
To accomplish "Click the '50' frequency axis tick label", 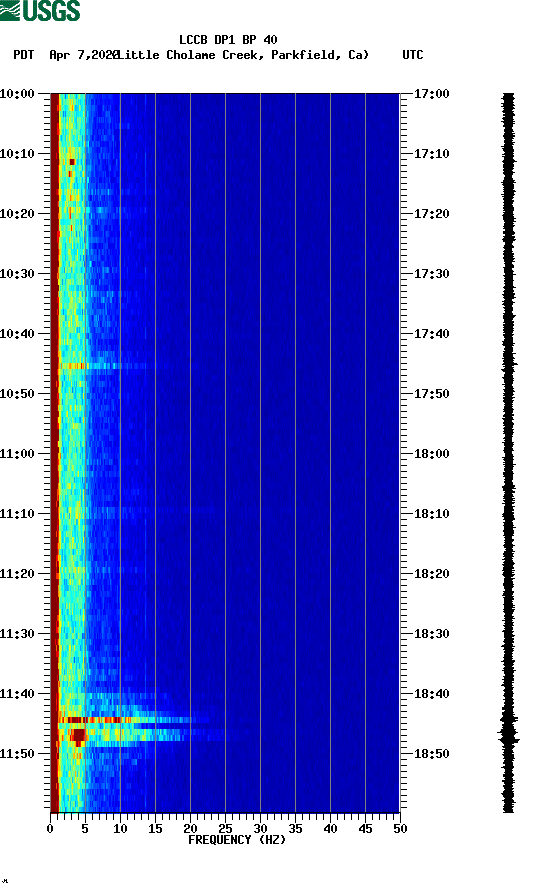I will [400, 829].
